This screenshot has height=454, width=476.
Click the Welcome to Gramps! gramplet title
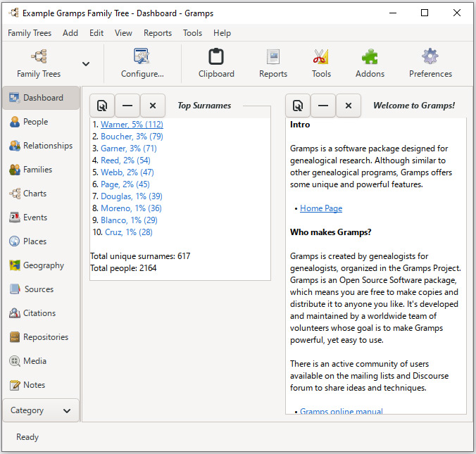414,106
